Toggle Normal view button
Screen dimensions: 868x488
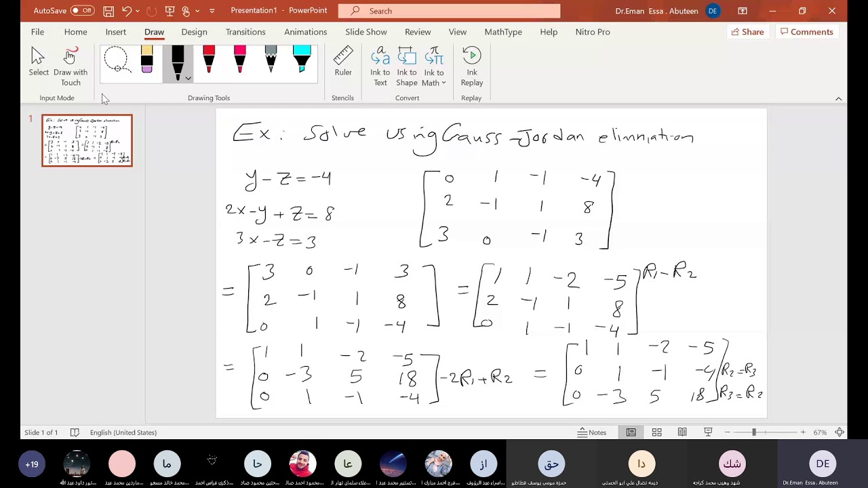pos(631,432)
